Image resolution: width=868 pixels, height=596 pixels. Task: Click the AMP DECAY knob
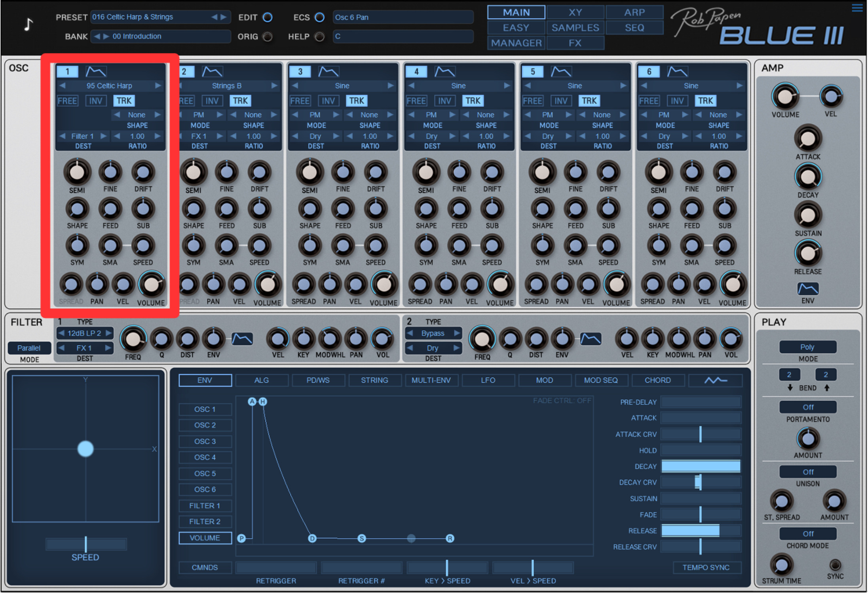coord(808,177)
